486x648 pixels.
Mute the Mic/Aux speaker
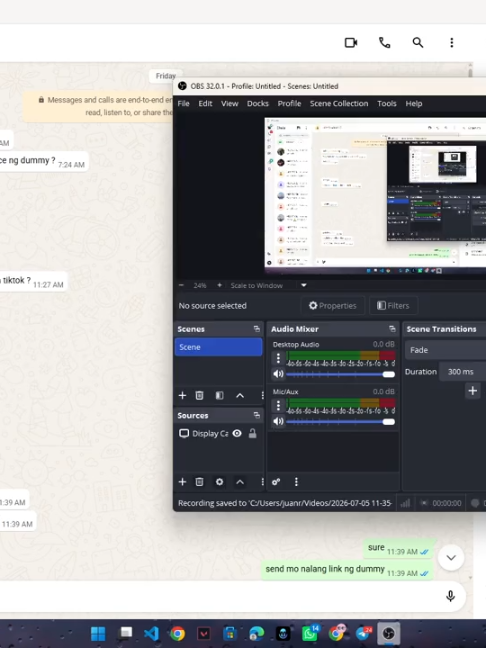pos(278,422)
